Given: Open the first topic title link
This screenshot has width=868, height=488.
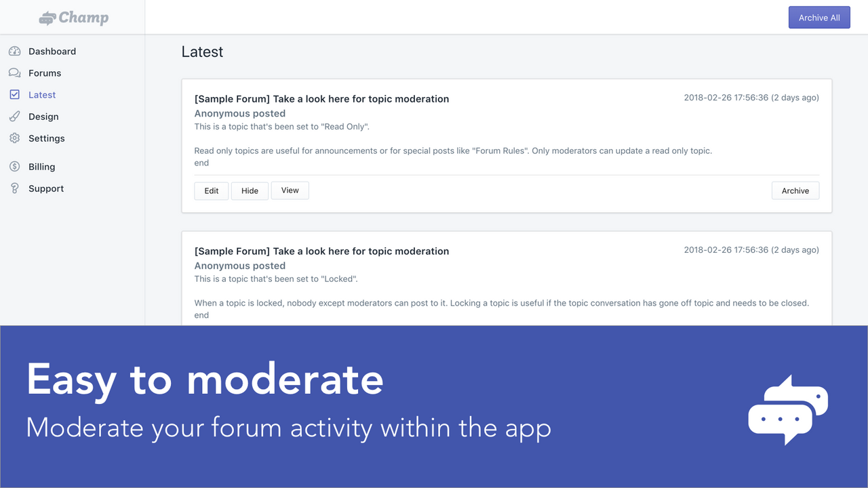Looking at the screenshot, I should pos(321,98).
